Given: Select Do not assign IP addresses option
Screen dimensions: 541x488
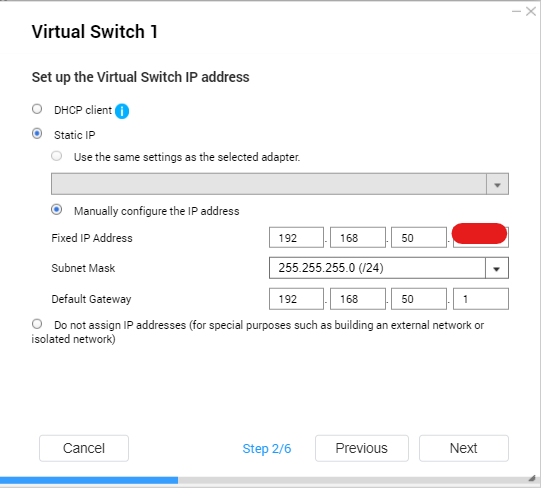Looking at the screenshot, I should pyautogui.click(x=37, y=324).
